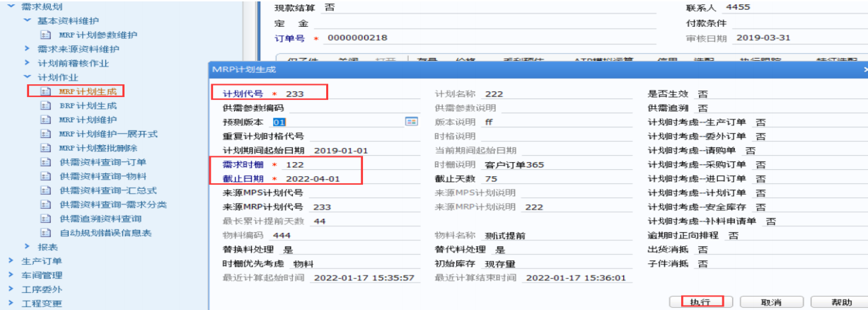Click the BRP计划生成 document icon

tap(46, 105)
